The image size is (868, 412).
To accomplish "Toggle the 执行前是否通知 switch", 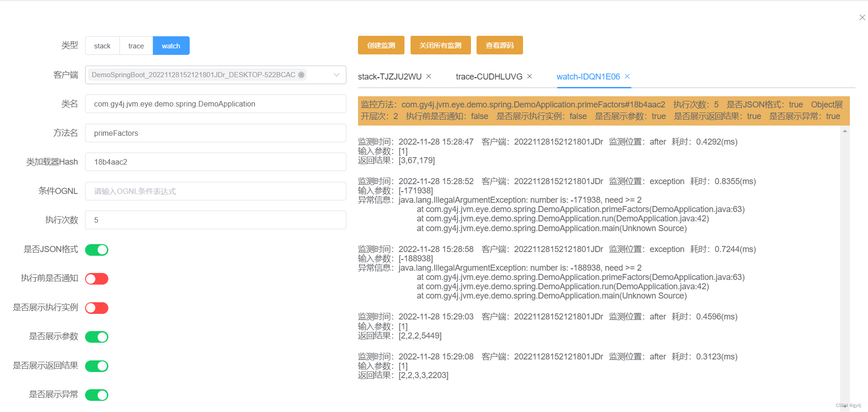I will tap(97, 279).
